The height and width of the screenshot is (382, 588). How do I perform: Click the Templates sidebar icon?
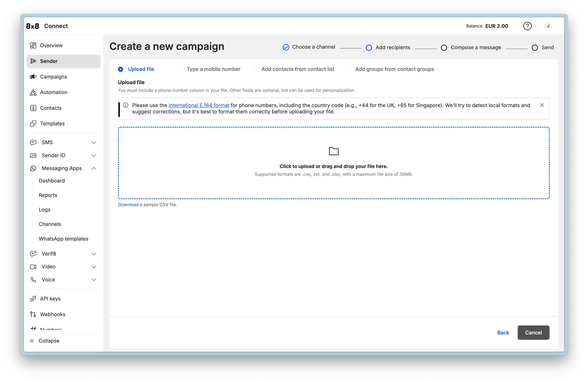click(x=33, y=124)
